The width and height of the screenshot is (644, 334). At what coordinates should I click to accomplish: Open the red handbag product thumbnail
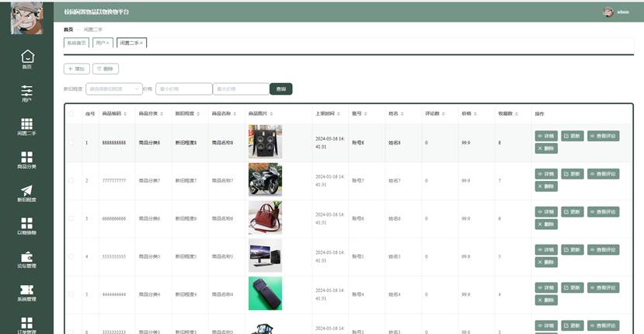tap(266, 217)
